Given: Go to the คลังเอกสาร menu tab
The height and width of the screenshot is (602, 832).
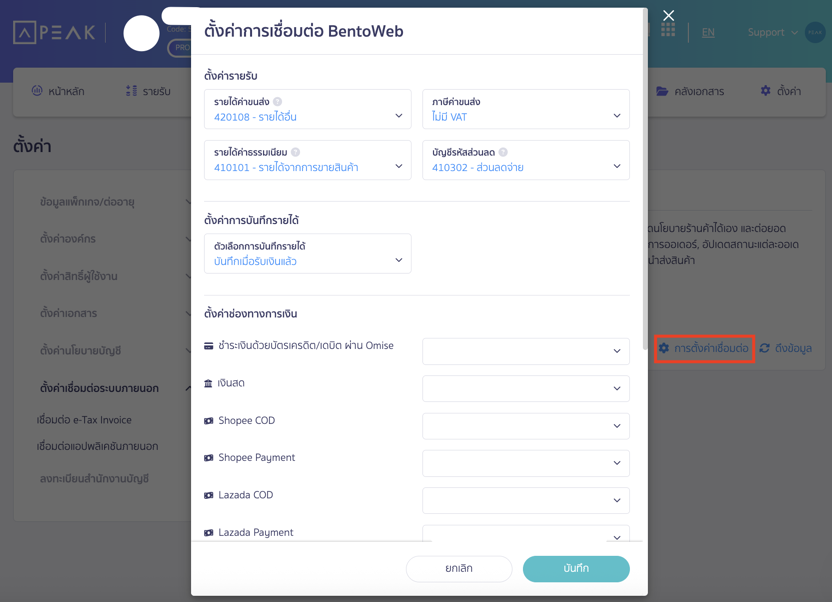Looking at the screenshot, I should coord(690,91).
